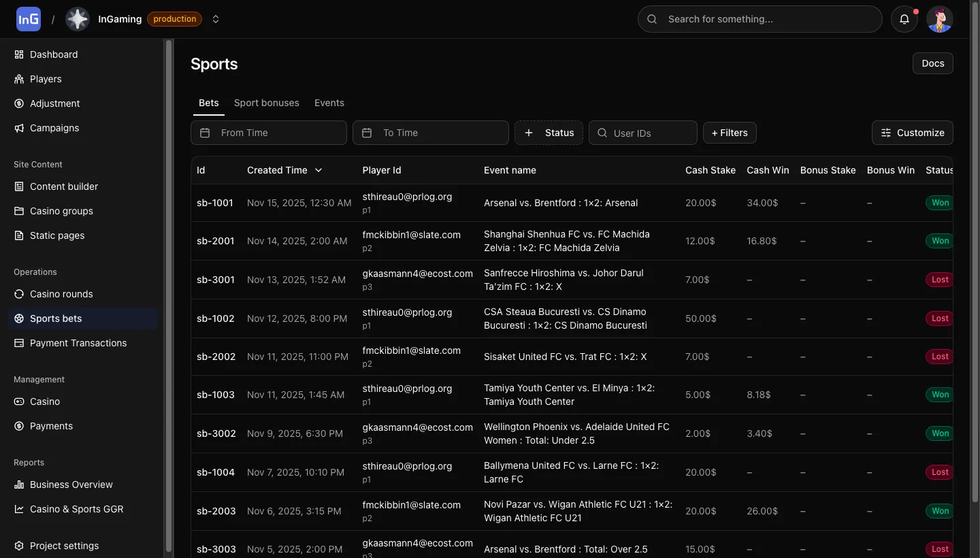Click the + Filters button
Screen dimensions: 980x558
729,133
